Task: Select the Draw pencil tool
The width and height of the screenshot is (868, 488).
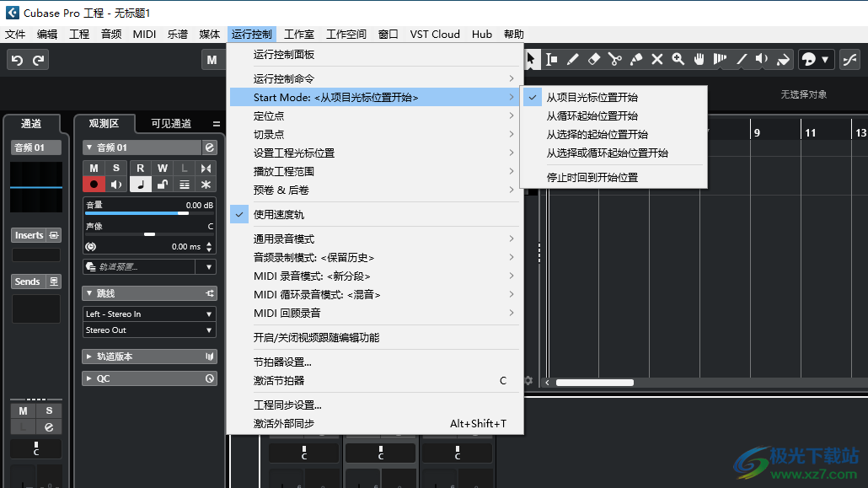Action: tap(572, 59)
